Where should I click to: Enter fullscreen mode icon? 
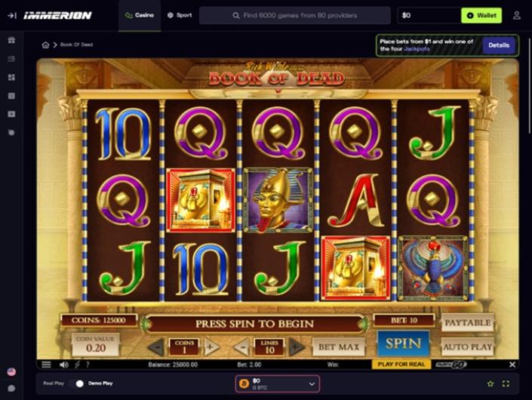click(x=506, y=383)
